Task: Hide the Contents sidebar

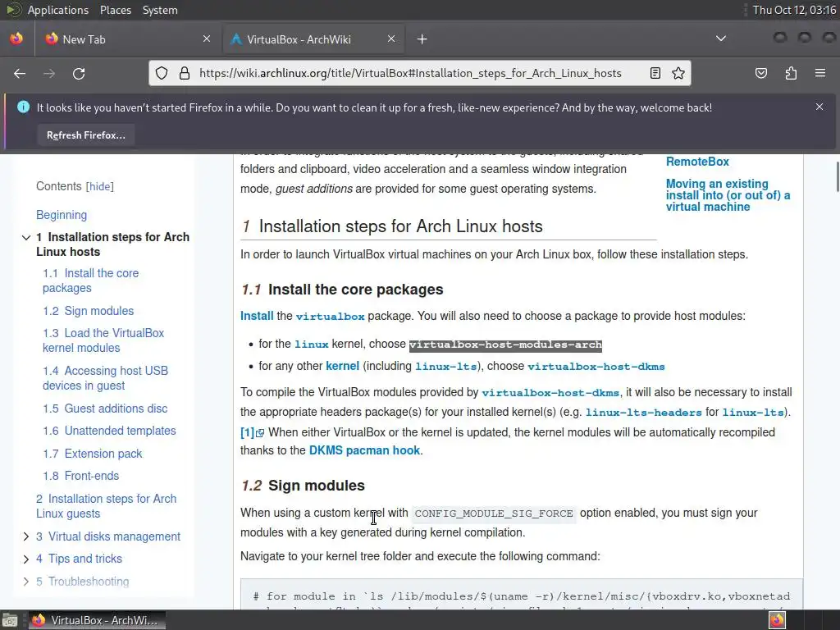Action: tap(99, 186)
